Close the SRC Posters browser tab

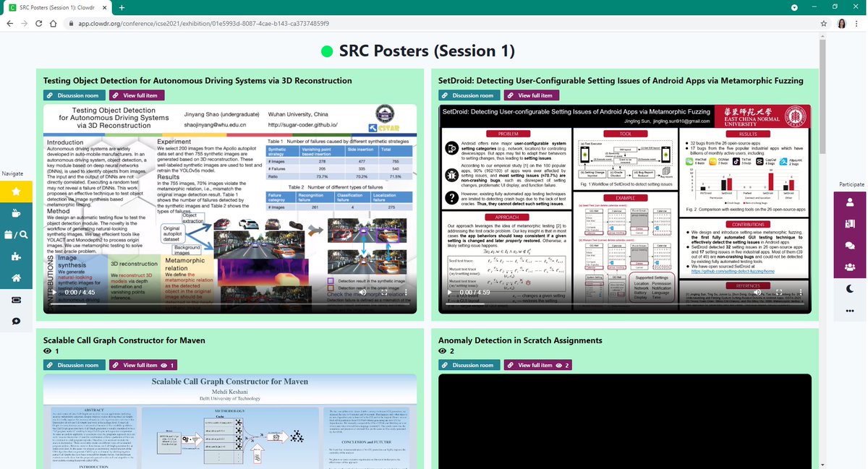coord(104,7)
